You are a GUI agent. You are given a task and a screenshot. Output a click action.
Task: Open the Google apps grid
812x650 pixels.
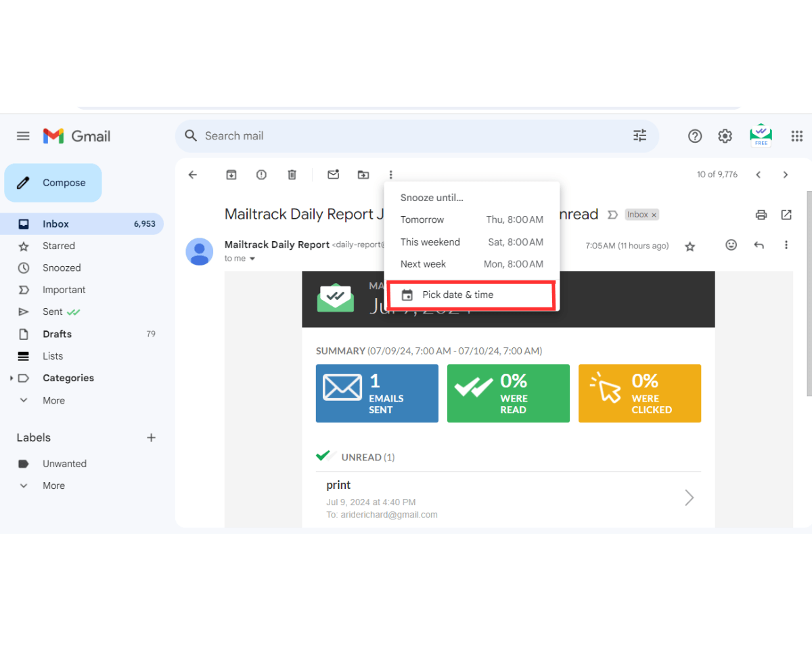click(x=797, y=136)
